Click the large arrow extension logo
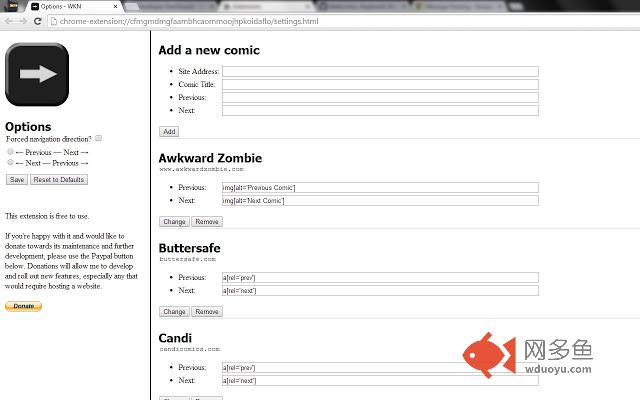The height and width of the screenshot is (400, 640). click(x=37, y=74)
